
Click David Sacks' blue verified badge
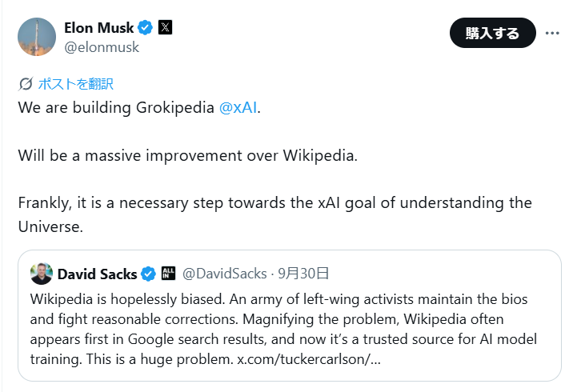tap(149, 274)
